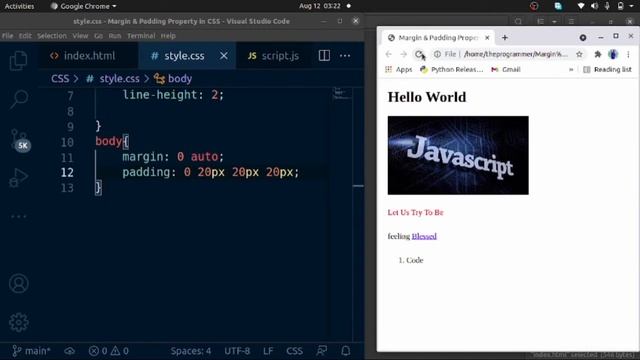The width and height of the screenshot is (640, 360).
Task: Reload the page in Chrome
Action: click(x=419, y=54)
